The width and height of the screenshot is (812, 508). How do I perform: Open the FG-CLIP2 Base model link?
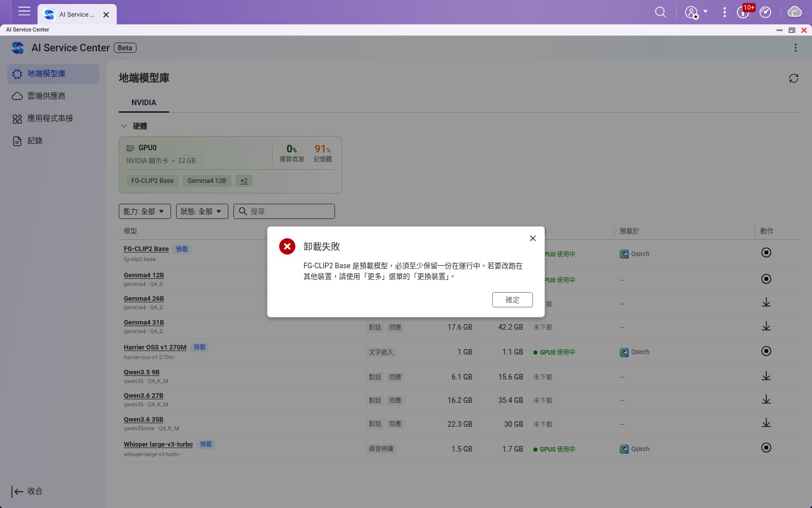tap(146, 249)
